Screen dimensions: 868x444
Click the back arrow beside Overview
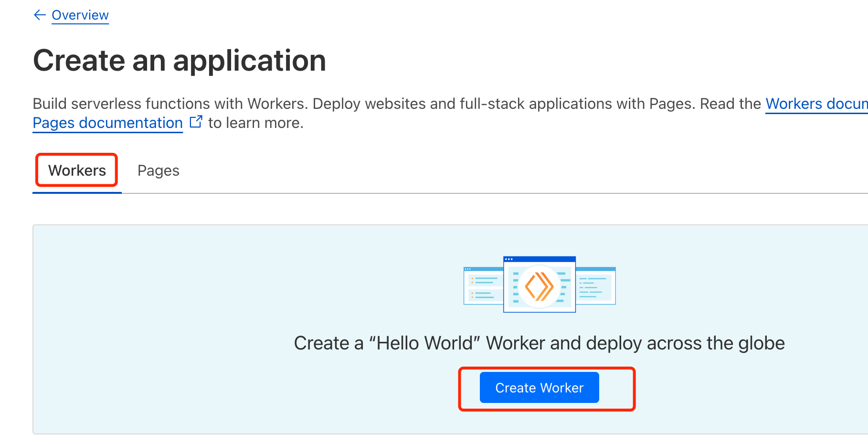click(x=40, y=15)
